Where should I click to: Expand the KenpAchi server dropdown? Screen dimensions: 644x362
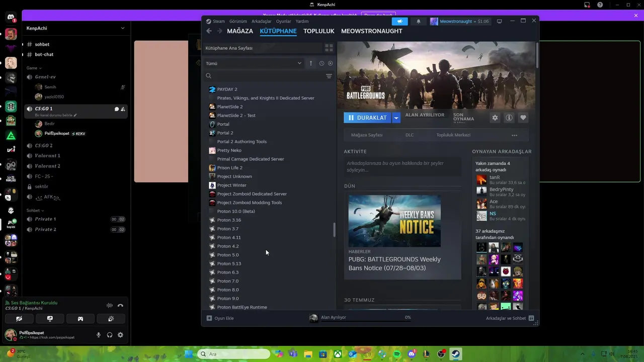(x=122, y=28)
